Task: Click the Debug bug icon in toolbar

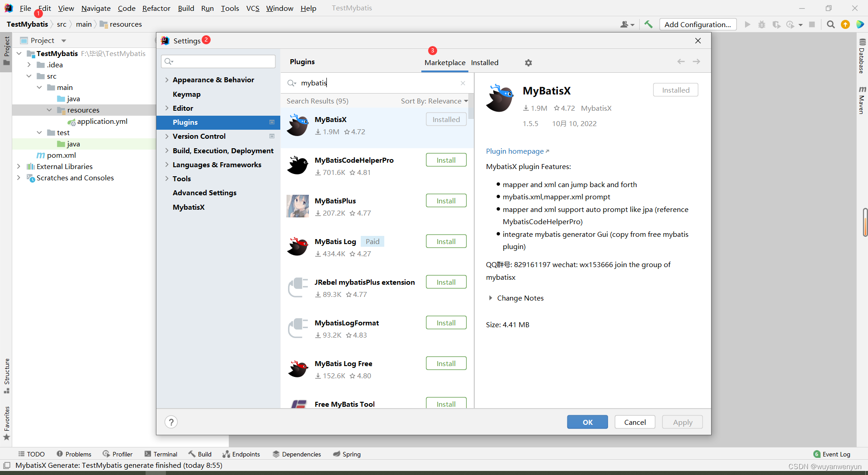Action: pos(762,24)
